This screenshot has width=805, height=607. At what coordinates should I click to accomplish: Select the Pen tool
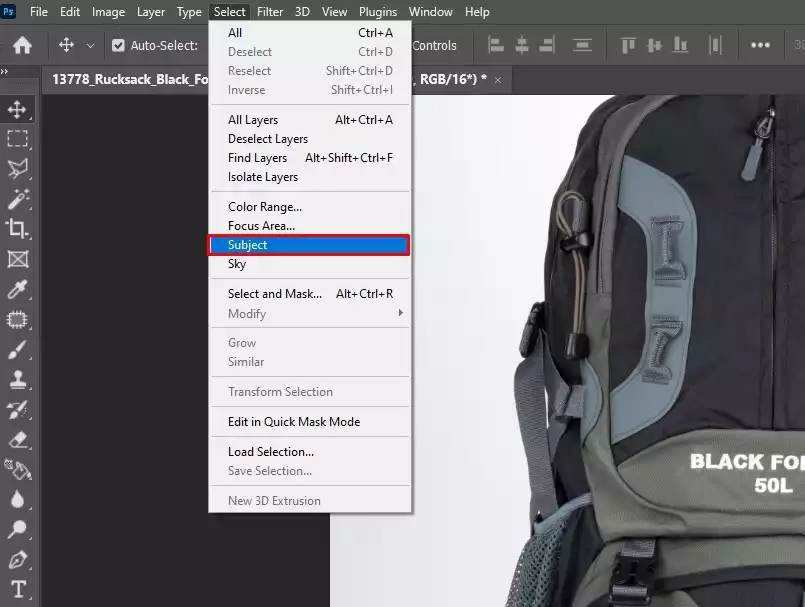coord(17,558)
